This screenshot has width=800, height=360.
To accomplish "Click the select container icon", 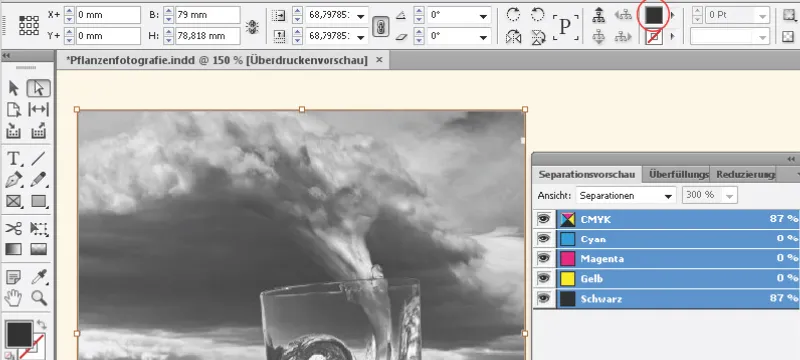I will coord(599,15).
